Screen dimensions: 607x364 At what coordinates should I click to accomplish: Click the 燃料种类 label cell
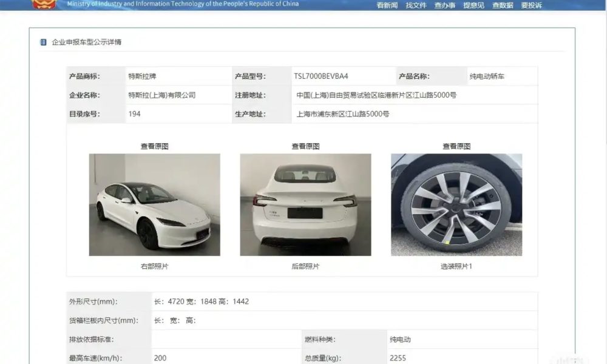tap(344, 339)
